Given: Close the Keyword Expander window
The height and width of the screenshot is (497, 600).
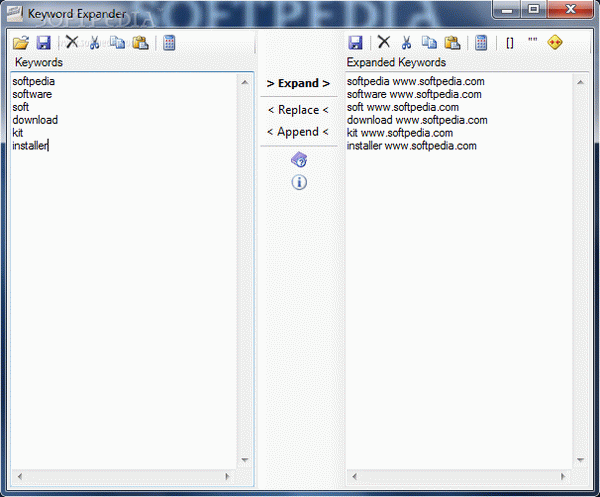Looking at the screenshot, I should click(x=571, y=9).
